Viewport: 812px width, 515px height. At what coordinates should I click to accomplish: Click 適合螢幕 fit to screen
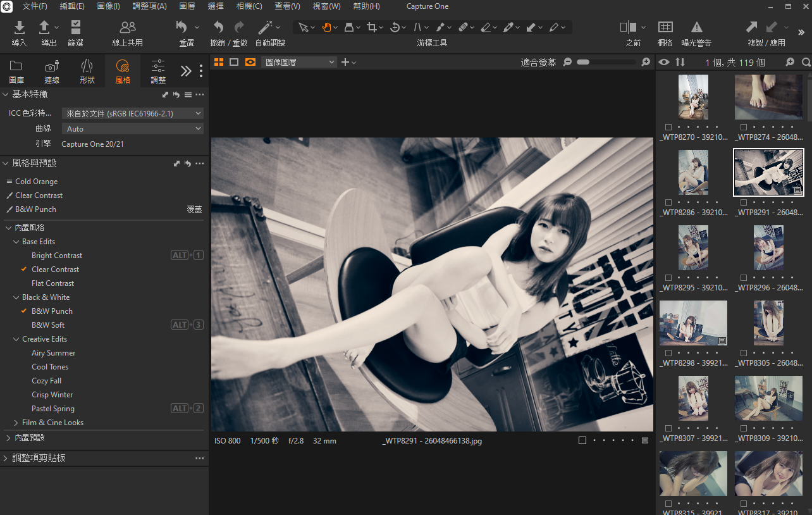coord(539,62)
